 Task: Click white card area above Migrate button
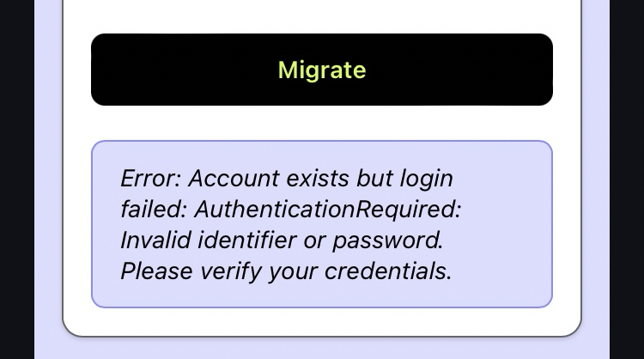(x=322, y=15)
